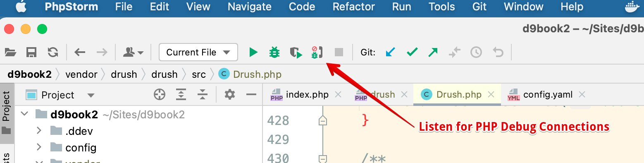Expand the .ddev folder
The image size is (644, 163).
pos(39,131)
